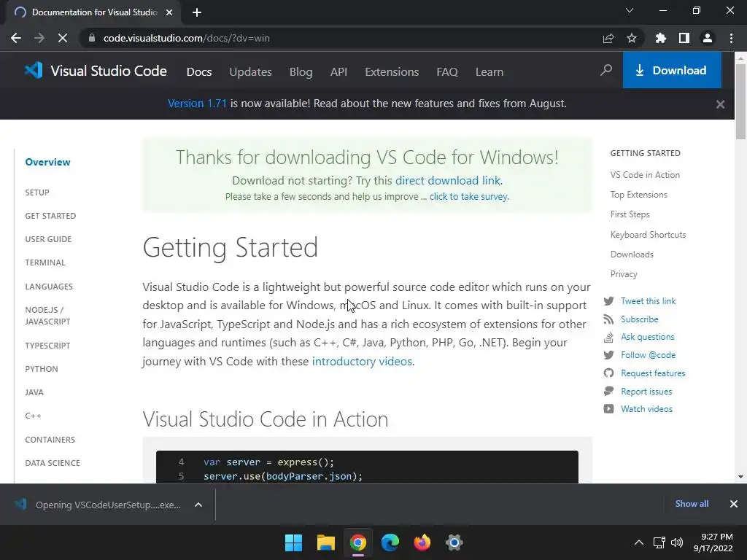
Task: Jump to Downloads section link
Action: click(x=632, y=254)
